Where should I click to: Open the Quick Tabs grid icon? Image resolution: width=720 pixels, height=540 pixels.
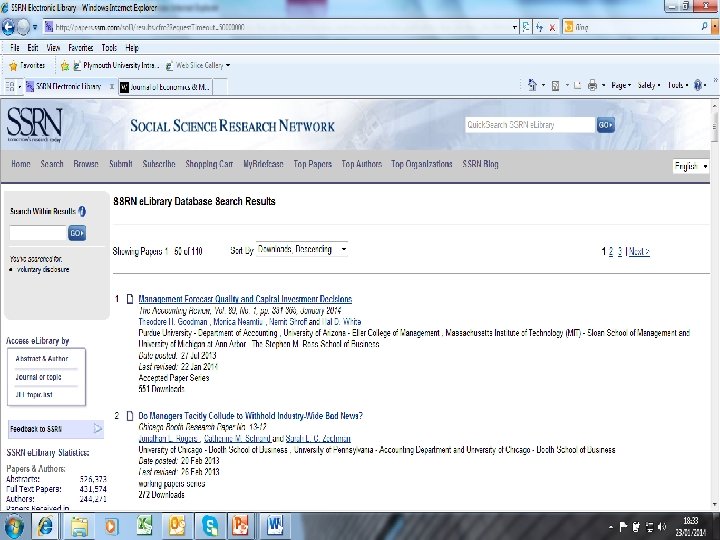point(10,86)
